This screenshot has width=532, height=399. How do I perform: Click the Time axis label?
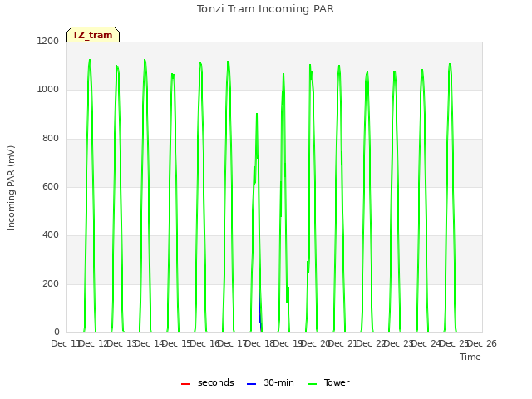point(470,357)
